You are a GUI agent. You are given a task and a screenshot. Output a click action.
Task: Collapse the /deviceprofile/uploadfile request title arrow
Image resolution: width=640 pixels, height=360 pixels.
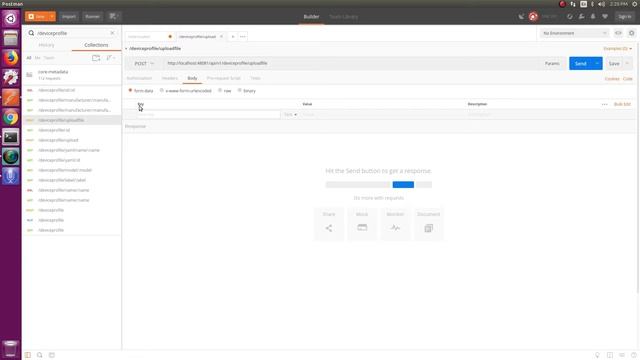pos(126,49)
